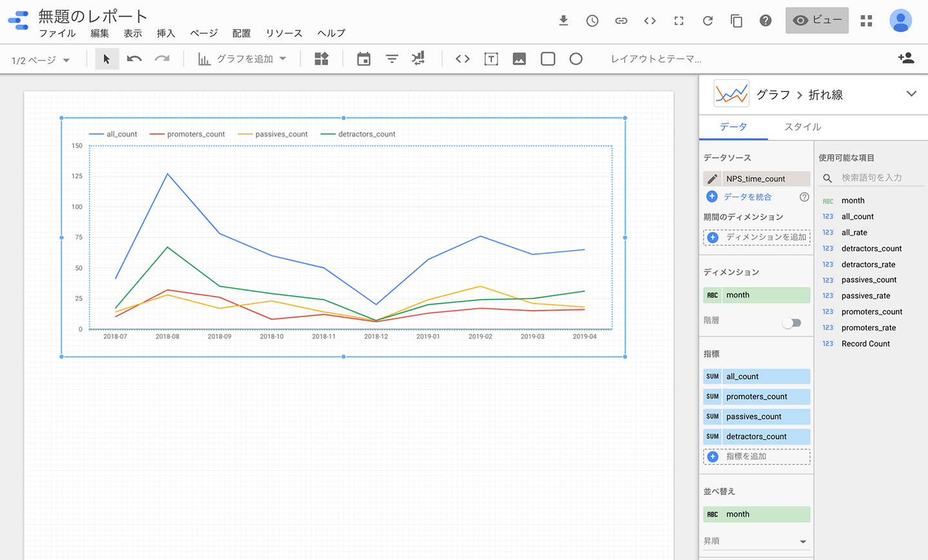This screenshot has width=928, height=560.
Task: Click the add people share icon
Action: [x=905, y=58]
